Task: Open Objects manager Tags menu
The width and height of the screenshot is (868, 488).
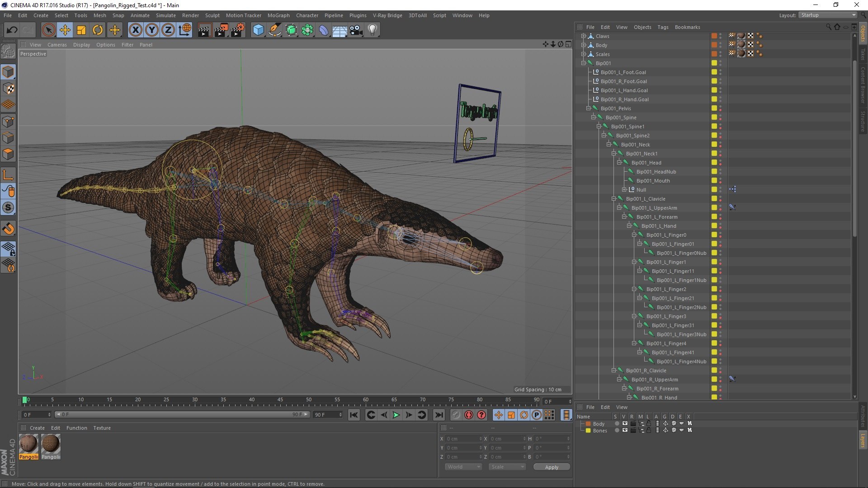Action: pyautogui.click(x=663, y=27)
